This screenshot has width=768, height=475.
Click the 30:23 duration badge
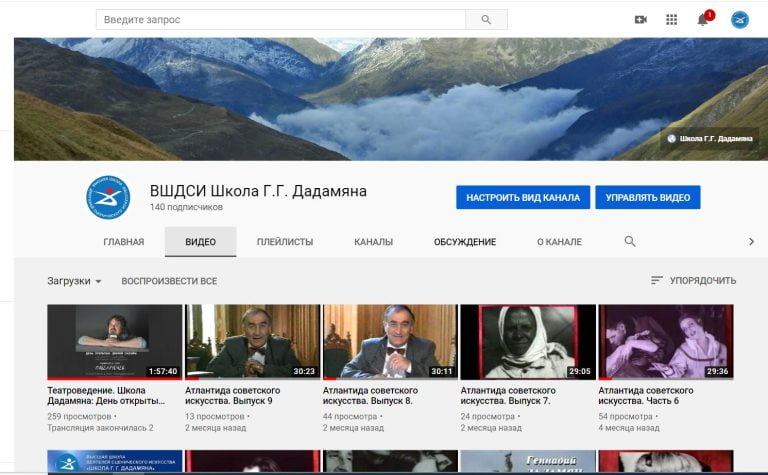point(304,371)
